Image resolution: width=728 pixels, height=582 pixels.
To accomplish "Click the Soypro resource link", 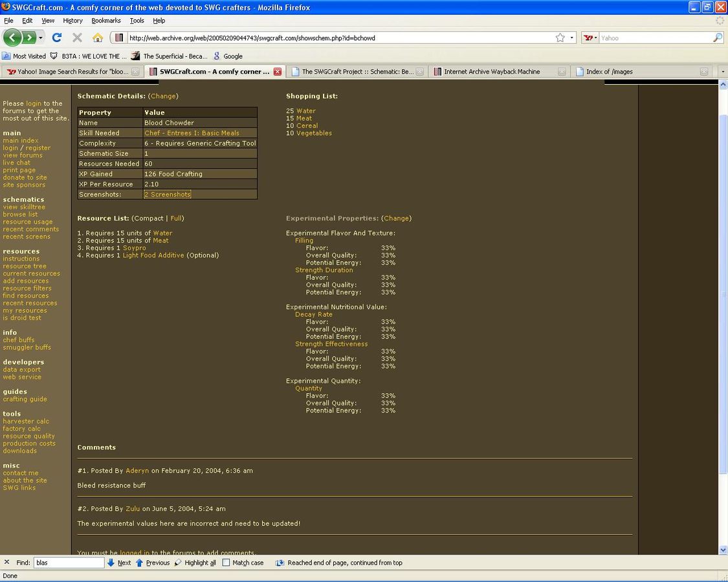I will coord(134,248).
